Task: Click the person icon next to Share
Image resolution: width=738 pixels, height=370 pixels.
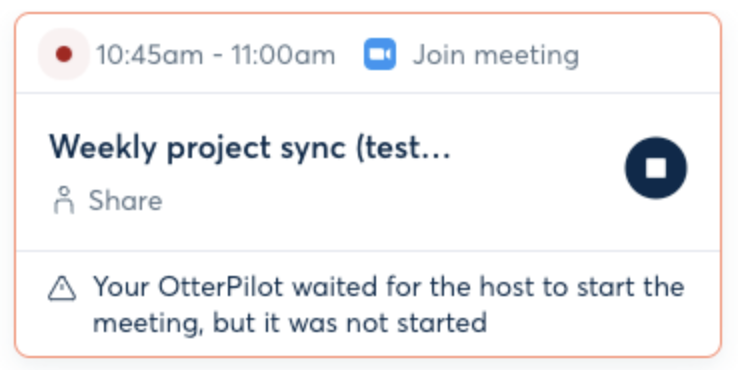Action: [x=64, y=201]
